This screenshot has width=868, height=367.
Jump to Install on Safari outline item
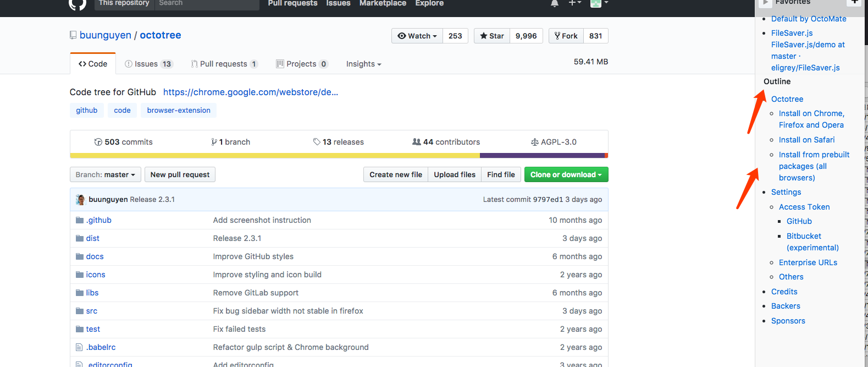(806, 140)
